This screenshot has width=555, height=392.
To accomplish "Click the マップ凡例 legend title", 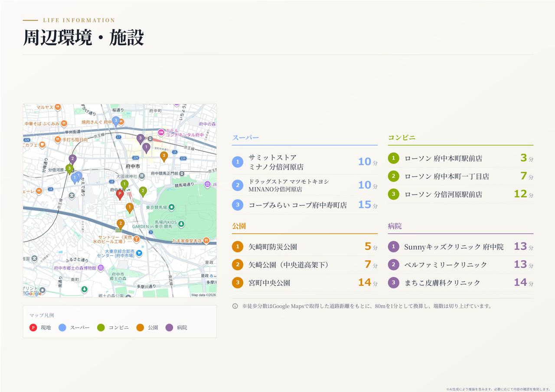I will pyautogui.click(x=42, y=315).
